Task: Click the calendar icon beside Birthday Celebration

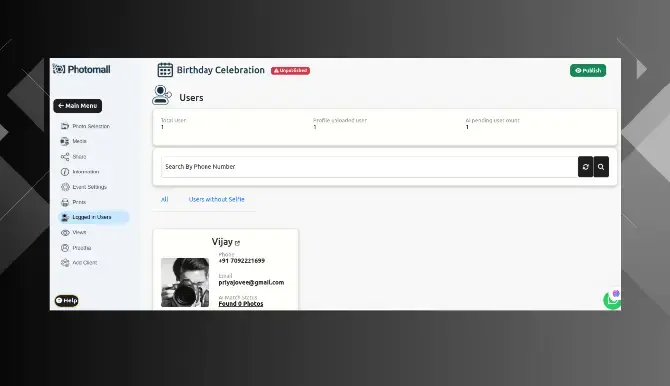Action: pyautogui.click(x=165, y=70)
